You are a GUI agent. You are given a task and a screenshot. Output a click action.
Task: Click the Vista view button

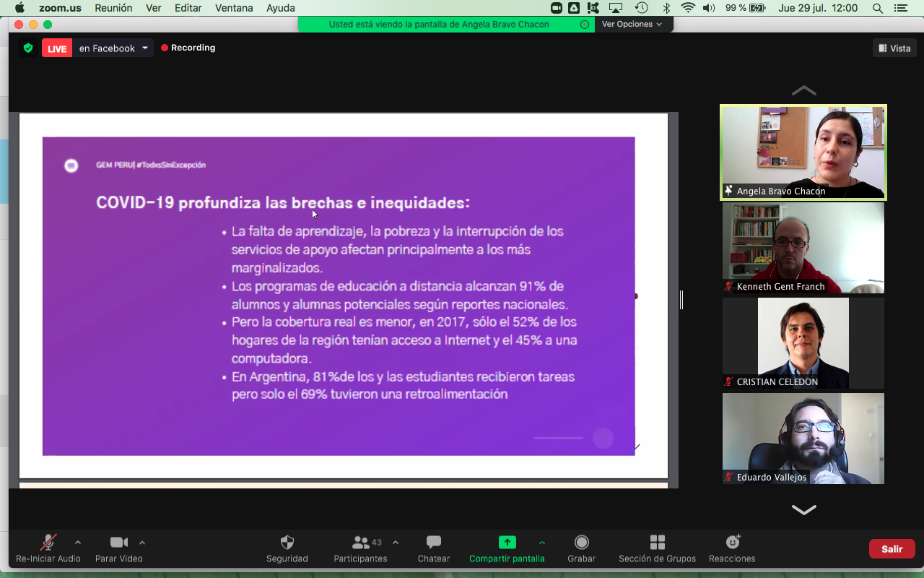pyautogui.click(x=894, y=48)
